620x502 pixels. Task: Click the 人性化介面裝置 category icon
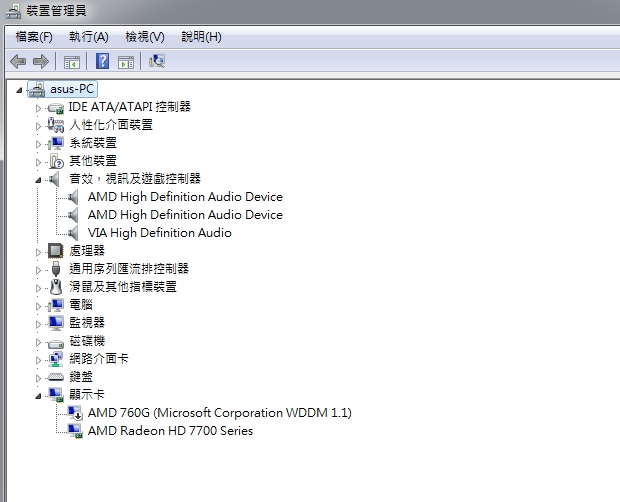pyautogui.click(x=55, y=125)
